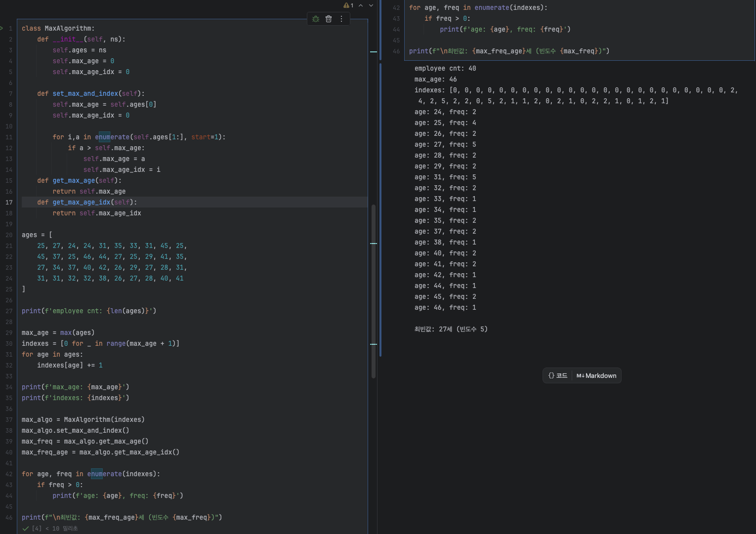The width and height of the screenshot is (756, 534).
Task: Click output line starting 'indexes: [0, 0, 0'
Action: tap(576, 90)
